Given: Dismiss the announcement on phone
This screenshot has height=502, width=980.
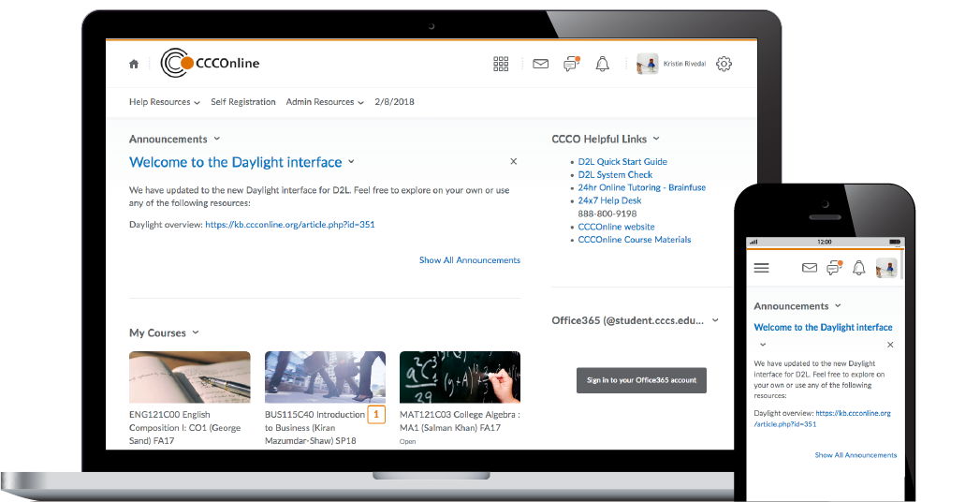Looking at the screenshot, I should (x=890, y=345).
